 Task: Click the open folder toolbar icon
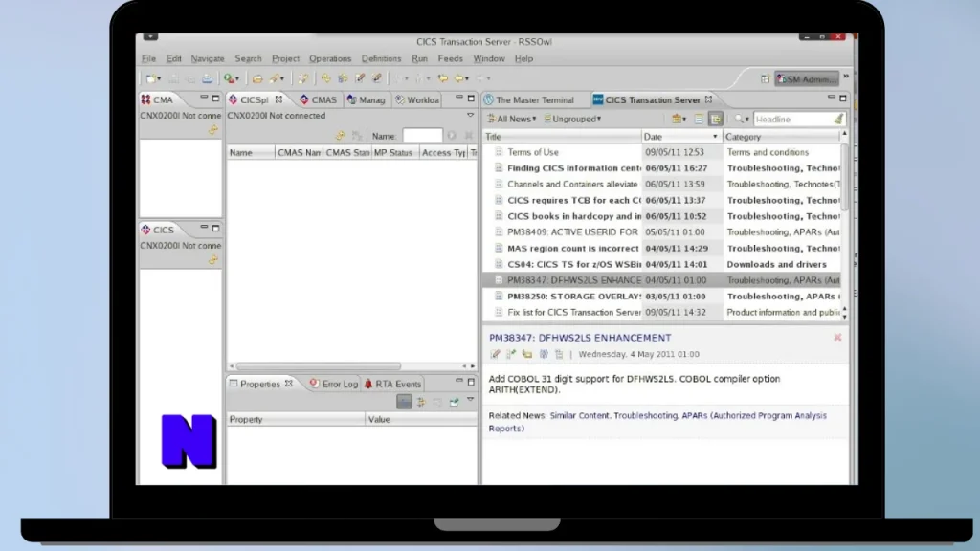pyautogui.click(x=257, y=78)
